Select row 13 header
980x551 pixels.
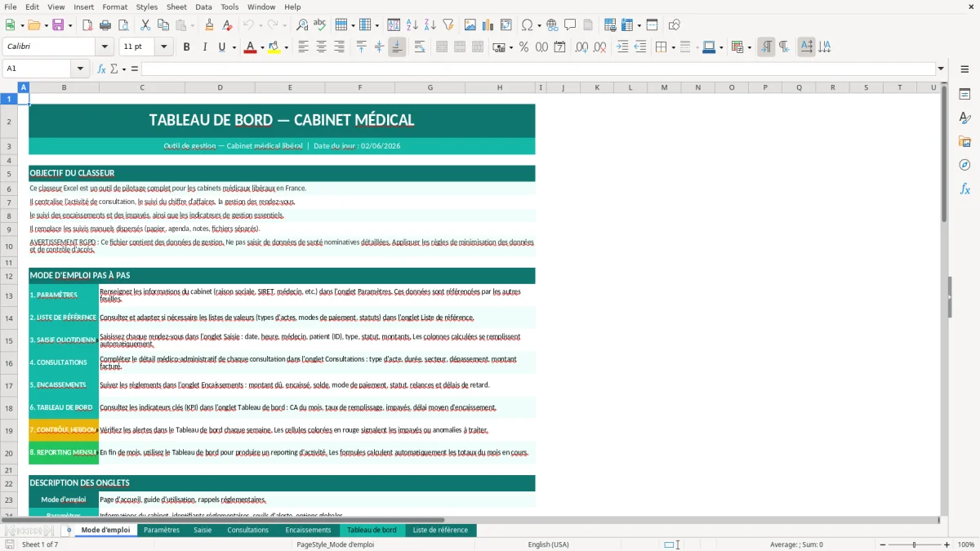tap(9, 295)
